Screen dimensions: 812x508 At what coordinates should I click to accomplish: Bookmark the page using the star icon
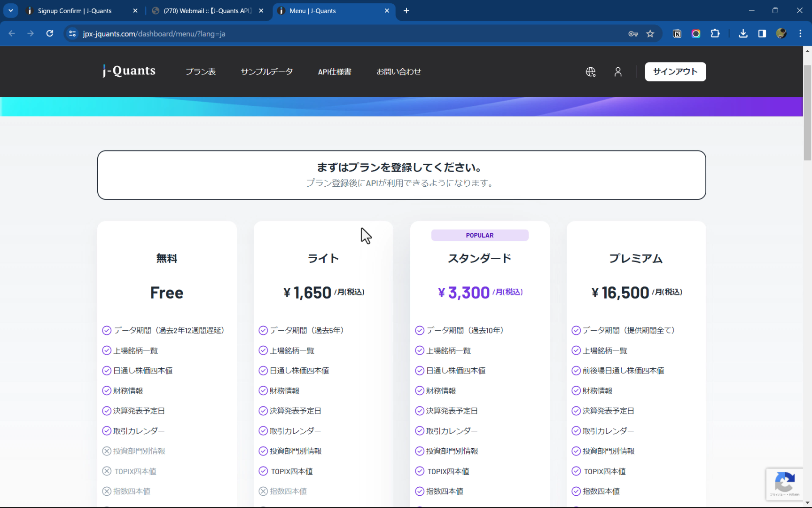[x=650, y=33]
